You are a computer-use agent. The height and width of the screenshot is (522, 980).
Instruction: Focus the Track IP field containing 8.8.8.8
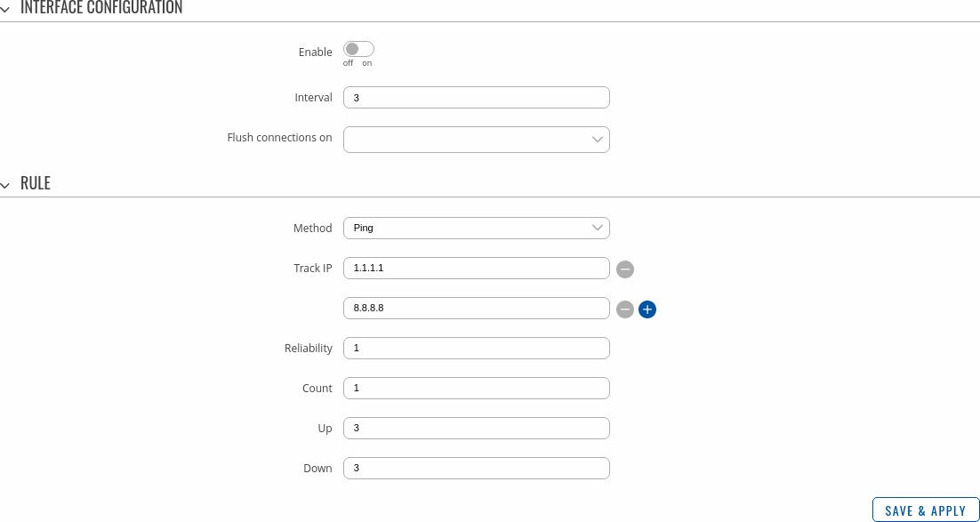(476, 309)
